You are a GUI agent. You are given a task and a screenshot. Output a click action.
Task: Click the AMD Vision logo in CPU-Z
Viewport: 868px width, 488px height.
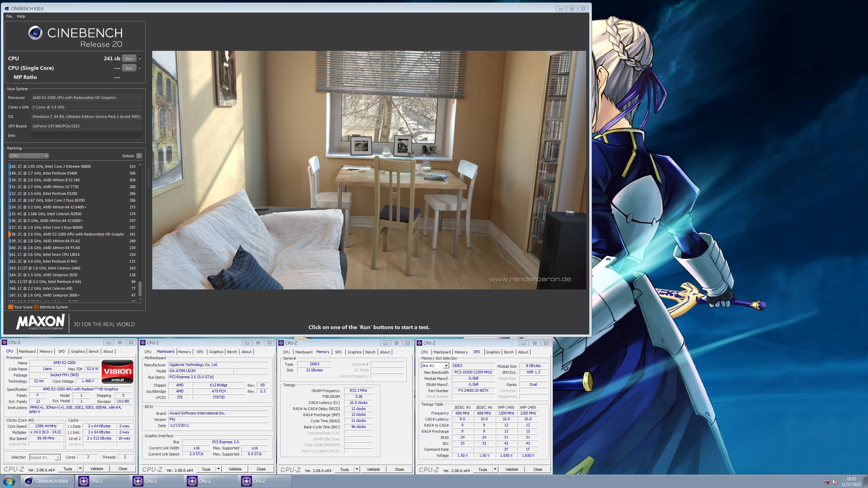coord(117,372)
